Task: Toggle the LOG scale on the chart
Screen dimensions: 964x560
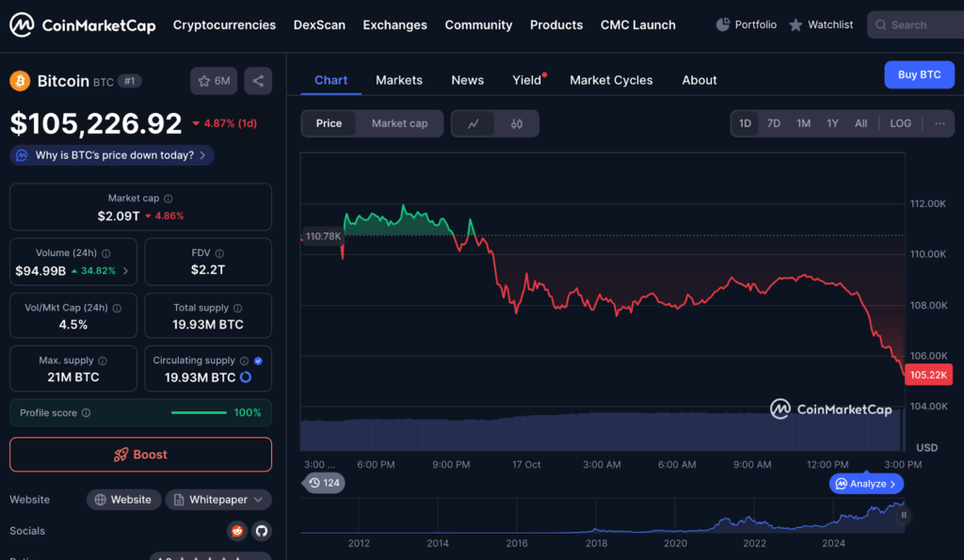Action: (x=900, y=123)
